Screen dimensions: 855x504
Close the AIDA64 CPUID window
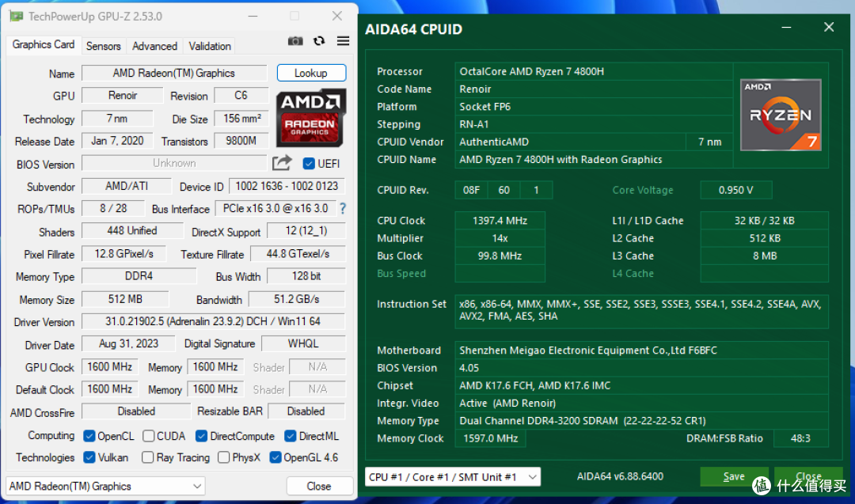click(x=829, y=27)
